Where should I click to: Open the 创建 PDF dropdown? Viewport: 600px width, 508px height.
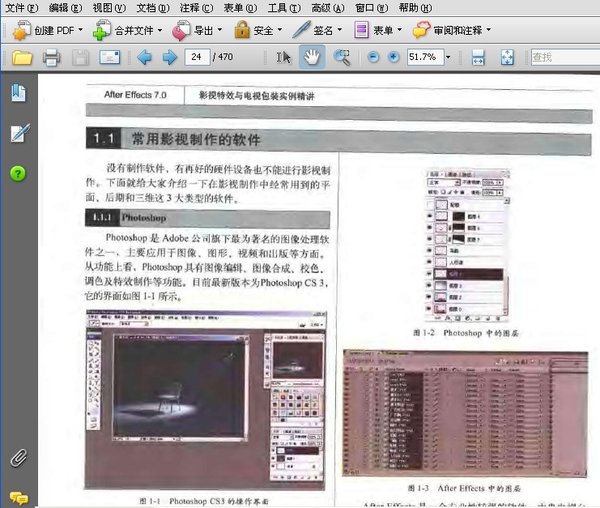click(47, 30)
